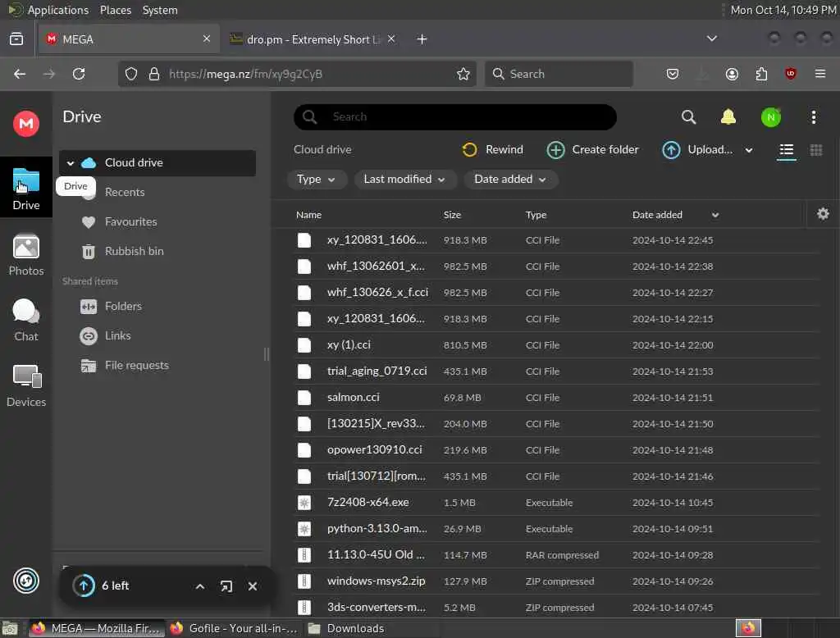Open a new browser tab

[x=422, y=39]
